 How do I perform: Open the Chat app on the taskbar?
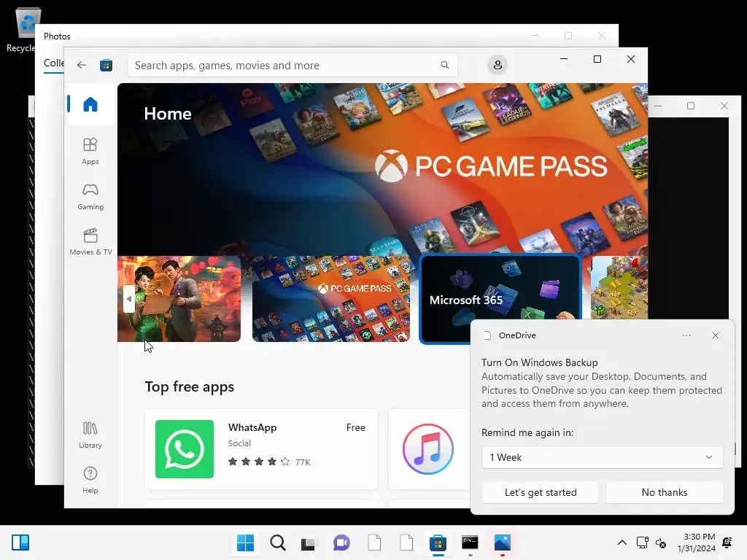[x=341, y=542]
